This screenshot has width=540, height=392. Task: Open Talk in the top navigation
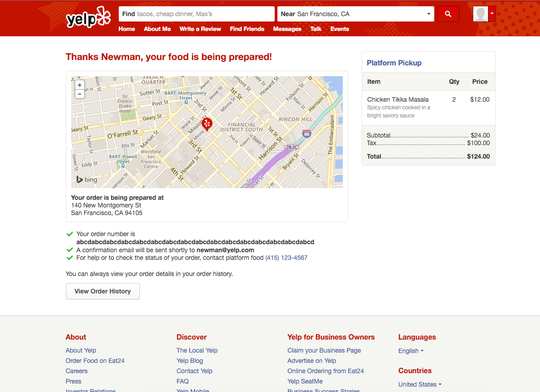coord(316,29)
